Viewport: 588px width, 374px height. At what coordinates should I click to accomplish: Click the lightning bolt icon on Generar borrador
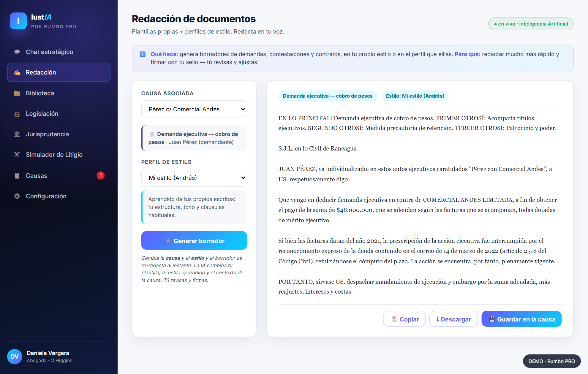168,241
